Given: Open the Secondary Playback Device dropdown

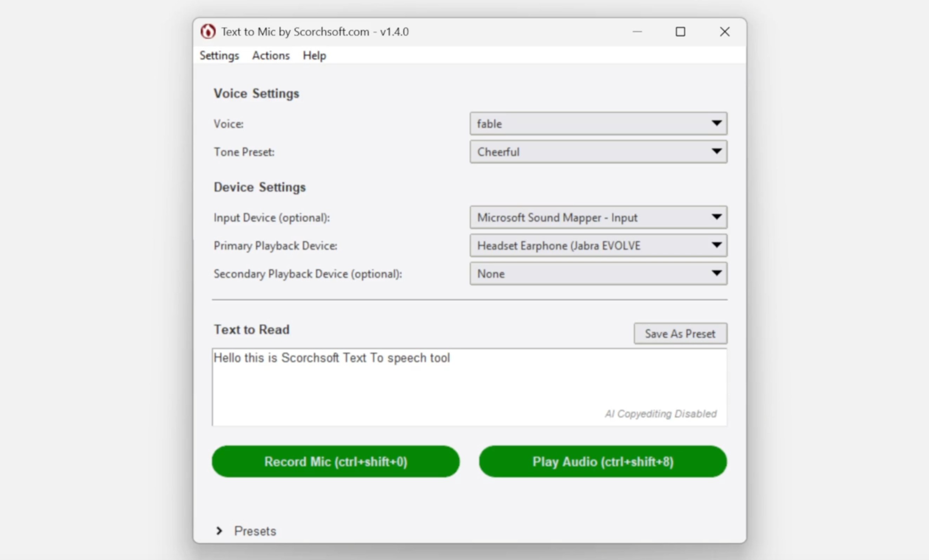Looking at the screenshot, I should click(x=598, y=274).
